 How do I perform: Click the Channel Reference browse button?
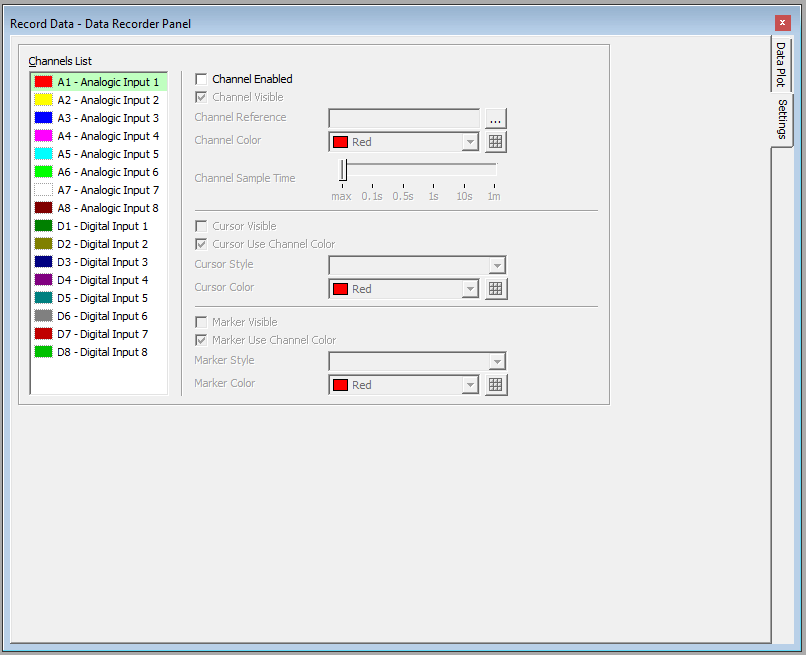click(496, 118)
